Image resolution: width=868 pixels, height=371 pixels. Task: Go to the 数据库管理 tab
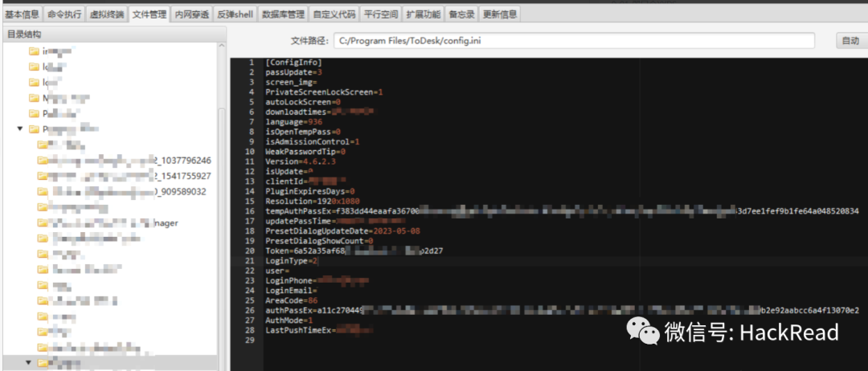(x=283, y=14)
